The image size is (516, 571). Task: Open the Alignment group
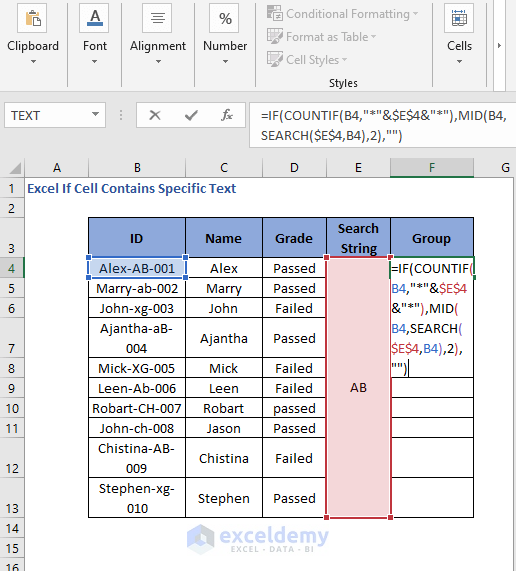click(158, 35)
